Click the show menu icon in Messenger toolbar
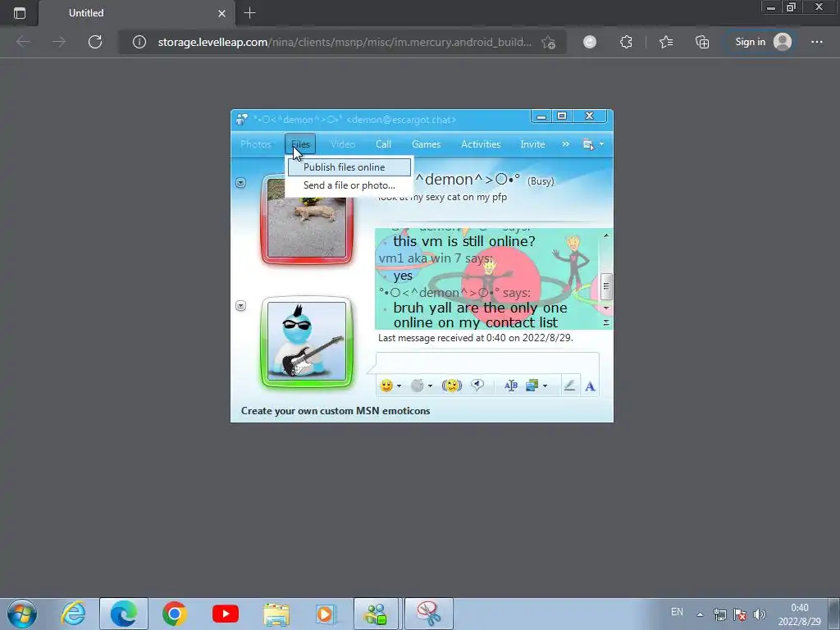Viewport: 840px width, 630px height. (588, 144)
